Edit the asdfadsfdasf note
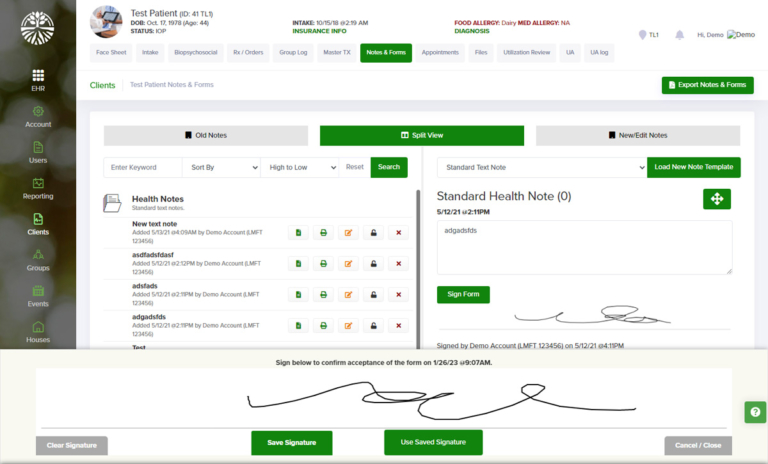This screenshot has height=464, width=768. point(348,264)
